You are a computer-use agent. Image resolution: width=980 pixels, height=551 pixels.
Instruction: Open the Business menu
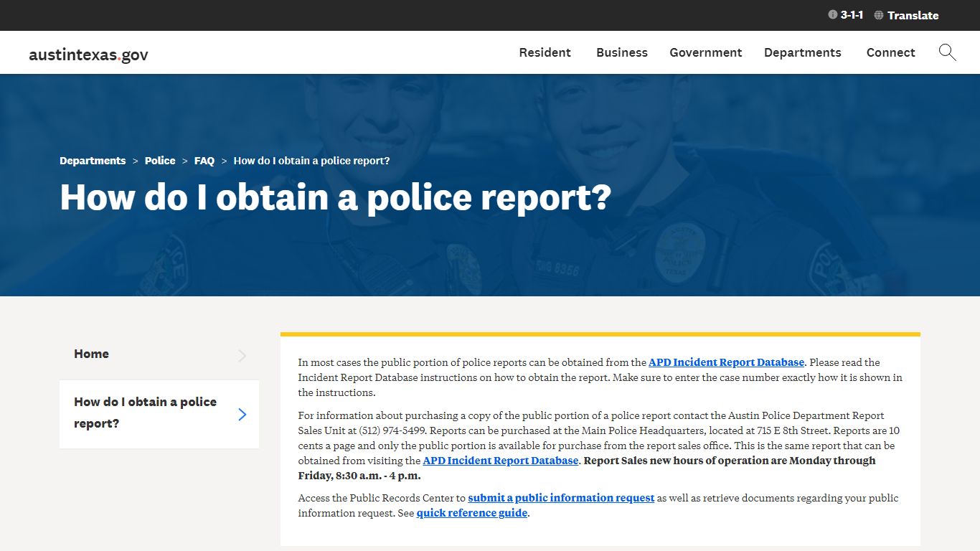pyautogui.click(x=622, y=52)
